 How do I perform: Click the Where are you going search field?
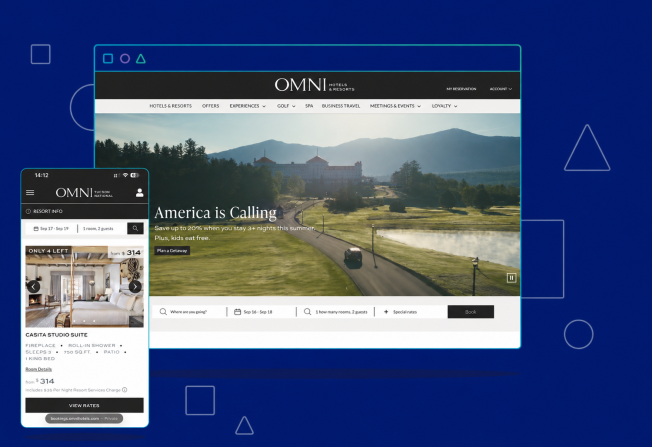(190, 312)
